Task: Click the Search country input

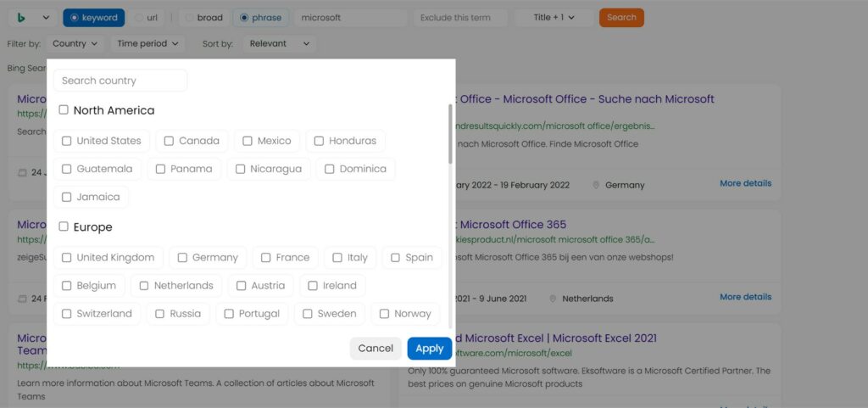Action: click(x=120, y=81)
